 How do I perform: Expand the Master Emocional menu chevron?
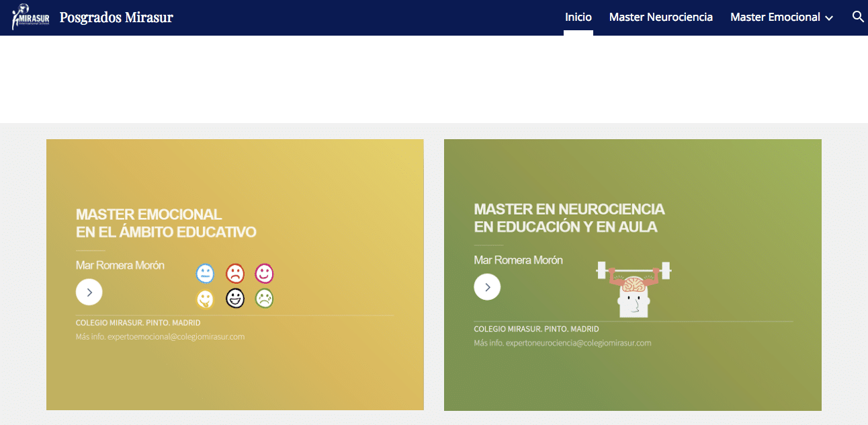tap(829, 18)
